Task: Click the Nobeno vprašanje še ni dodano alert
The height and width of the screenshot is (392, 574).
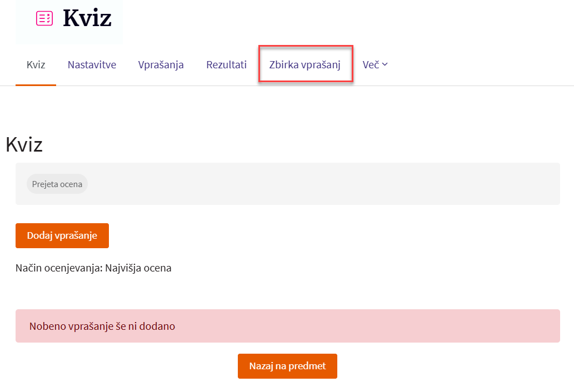Action: 102,326
